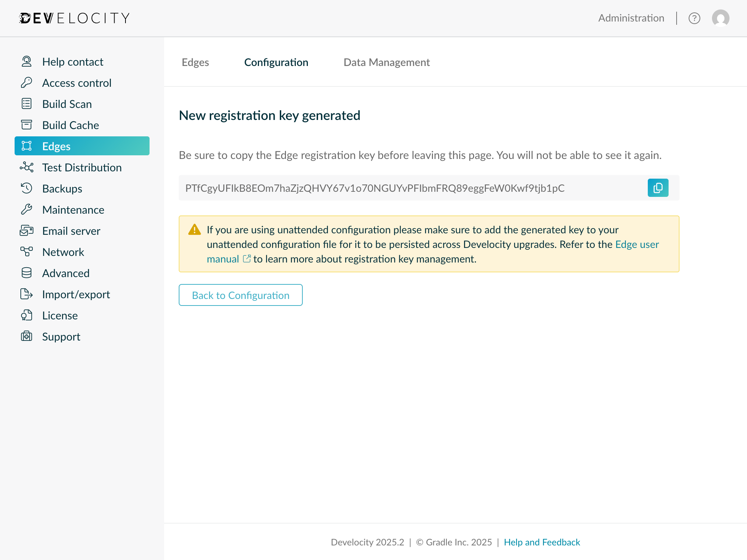Click Back to Configuration
Screen dimensions: 747x560
(240, 295)
